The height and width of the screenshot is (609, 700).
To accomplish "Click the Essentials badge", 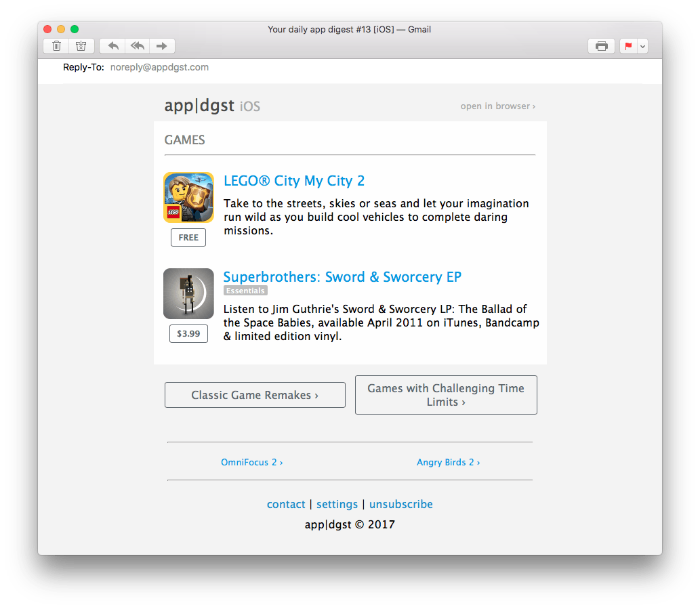I will [245, 291].
